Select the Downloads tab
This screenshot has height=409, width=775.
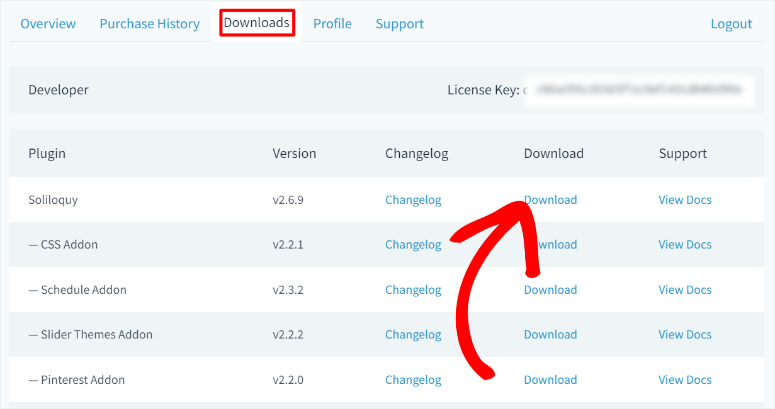(257, 23)
